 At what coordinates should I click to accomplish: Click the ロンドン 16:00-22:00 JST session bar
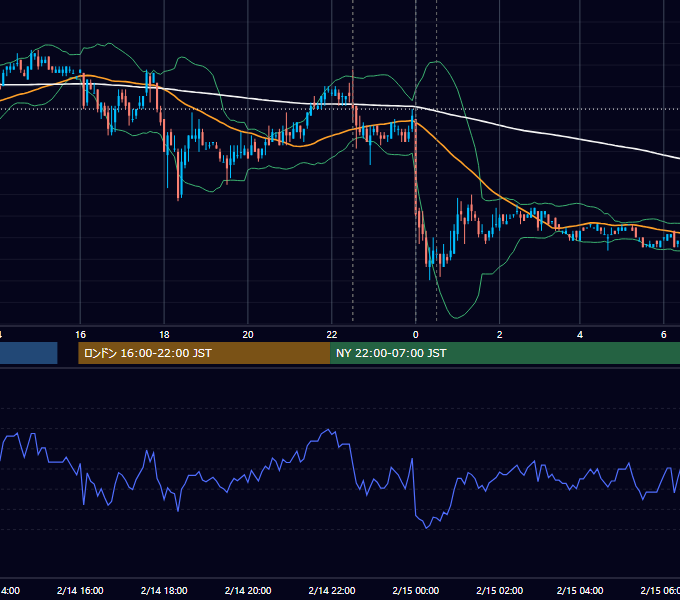tap(204, 353)
